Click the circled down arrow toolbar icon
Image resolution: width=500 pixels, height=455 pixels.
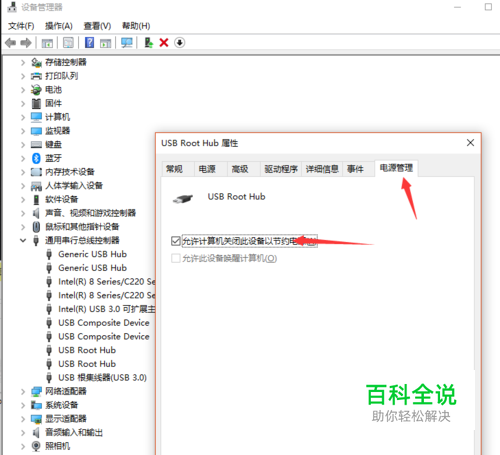coord(180,43)
